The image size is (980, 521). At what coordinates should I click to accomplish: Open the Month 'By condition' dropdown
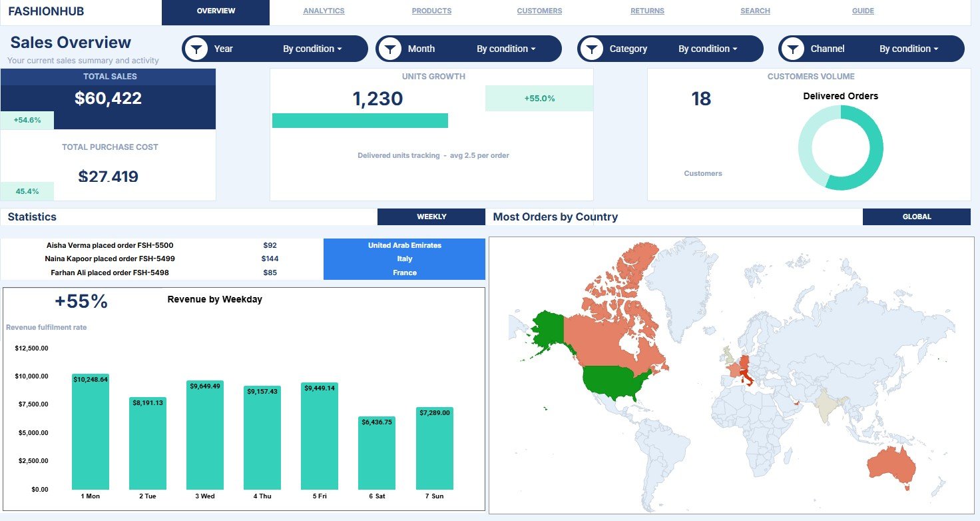click(506, 49)
